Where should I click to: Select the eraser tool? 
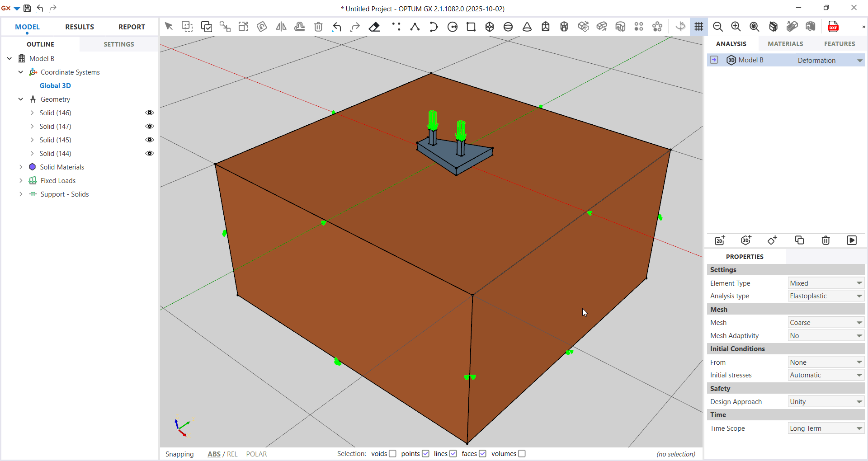[374, 27]
